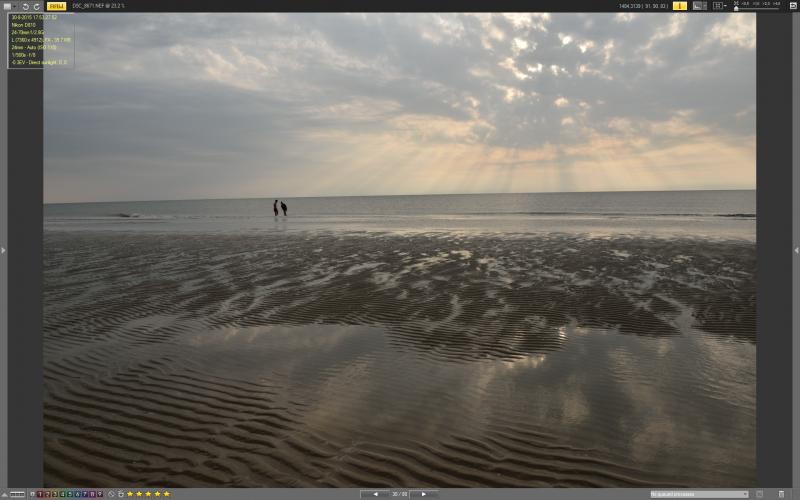The image size is (800, 500).
Task: Click the Direct sunlight white balance EXIF line
Action: point(39,62)
